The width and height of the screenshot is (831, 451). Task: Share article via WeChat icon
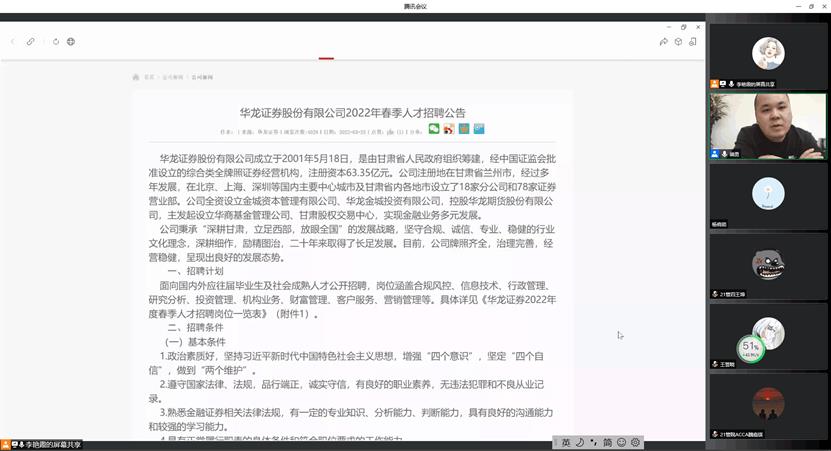434,129
